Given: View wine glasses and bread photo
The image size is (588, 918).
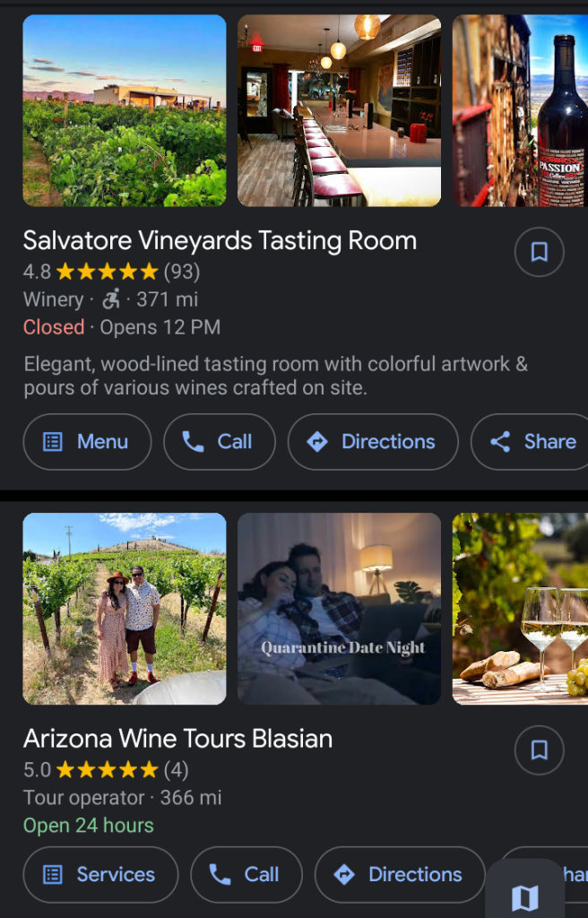Looking at the screenshot, I should [x=520, y=609].
